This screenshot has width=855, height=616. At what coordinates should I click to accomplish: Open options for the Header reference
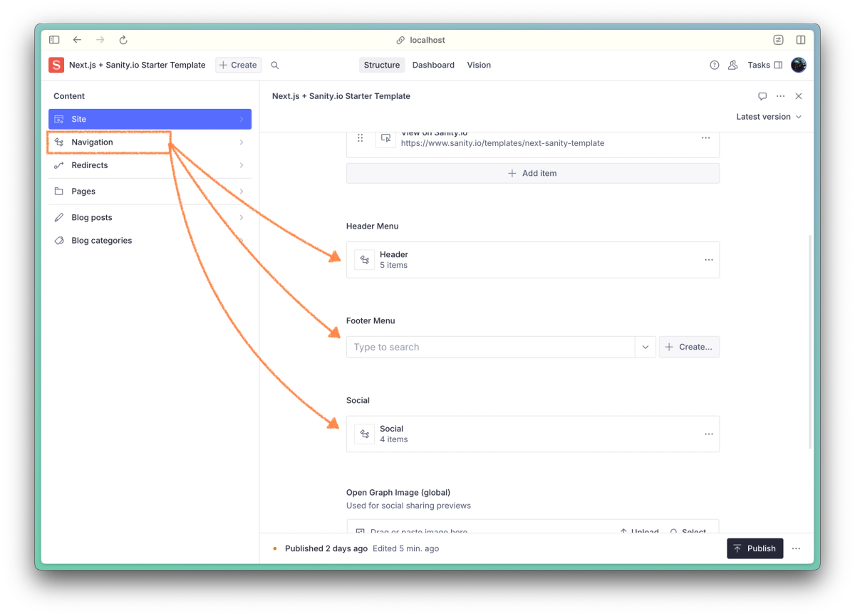click(x=709, y=260)
